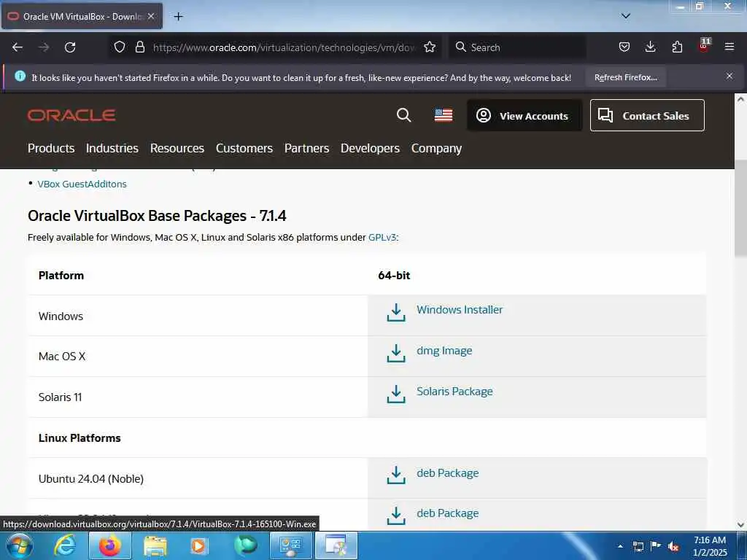Open the Developers menu
Viewport: 747px width, 560px height.
click(370, 148)
